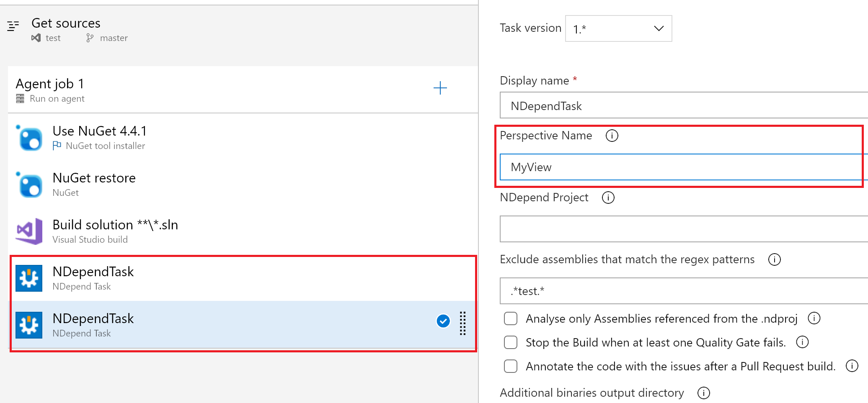The height and width of the screenshot is (403, 868).
Task: Click the Use NuGet 4.4.1 task icon
Action: pos(29,138)
